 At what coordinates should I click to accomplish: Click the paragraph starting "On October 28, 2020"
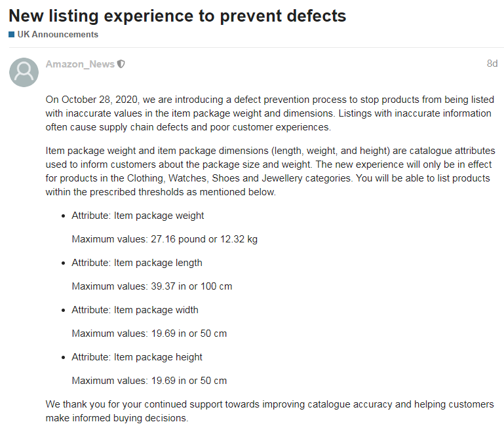[x=269, y=113]
